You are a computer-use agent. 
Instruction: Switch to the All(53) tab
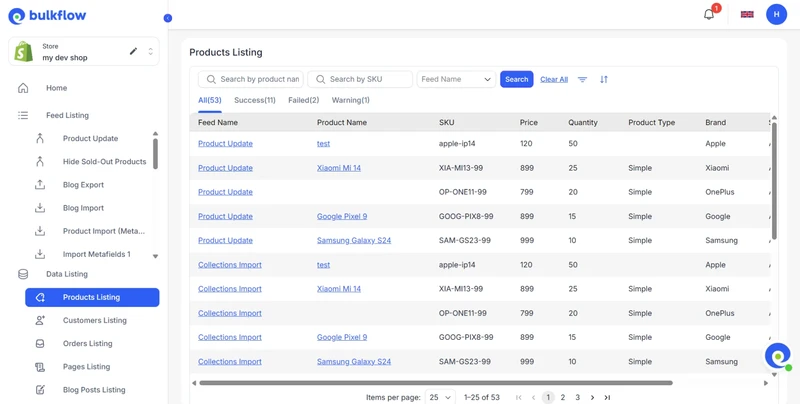click(x=210, y=100)
